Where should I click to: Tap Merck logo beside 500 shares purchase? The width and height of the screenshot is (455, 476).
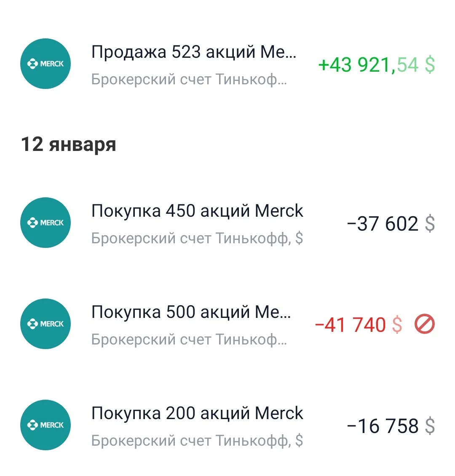45,324
